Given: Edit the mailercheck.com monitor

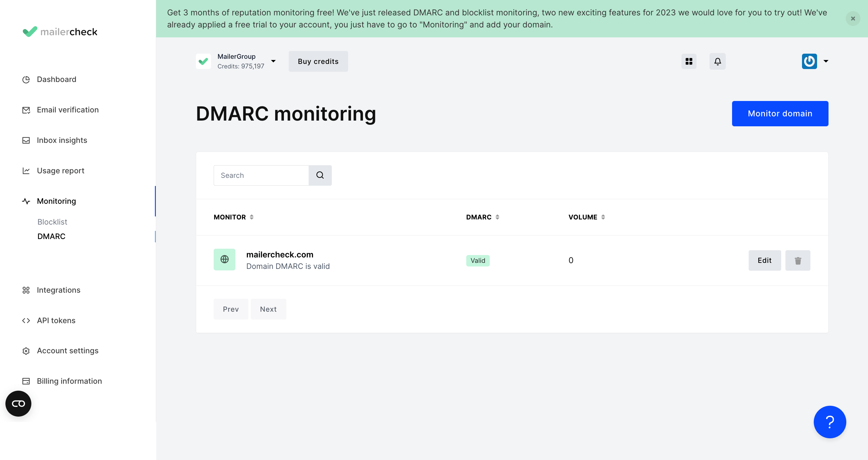Looking at the screenshot, I should (x=765, y=260).
